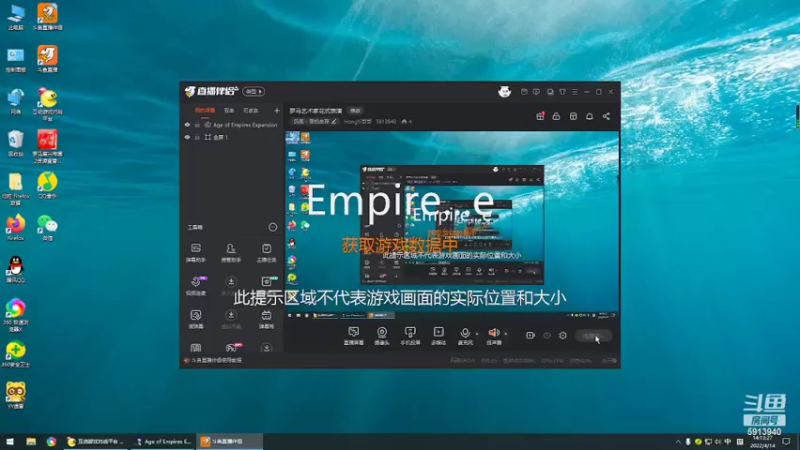Open the box icon left of the bell

[573, 116]
